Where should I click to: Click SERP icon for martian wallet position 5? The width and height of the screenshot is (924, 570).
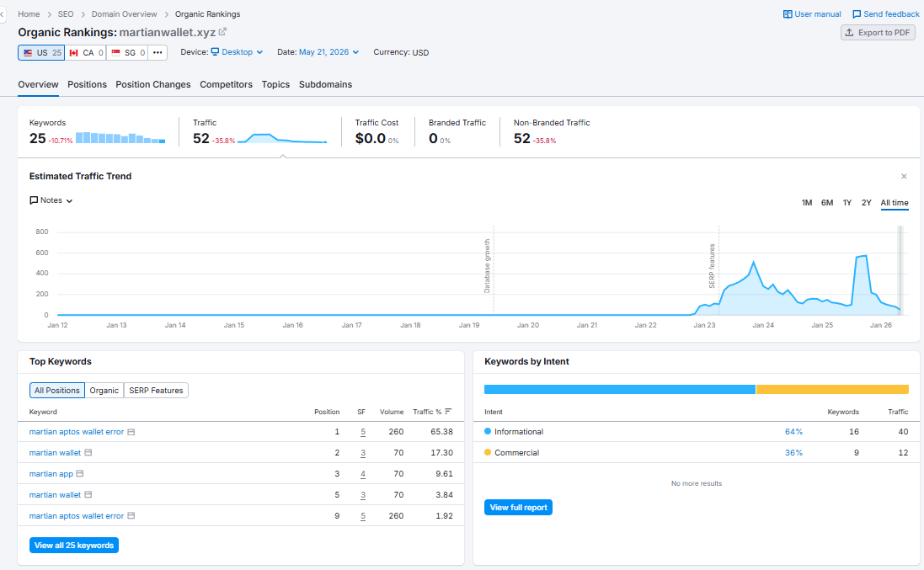[x=88, y=494]
